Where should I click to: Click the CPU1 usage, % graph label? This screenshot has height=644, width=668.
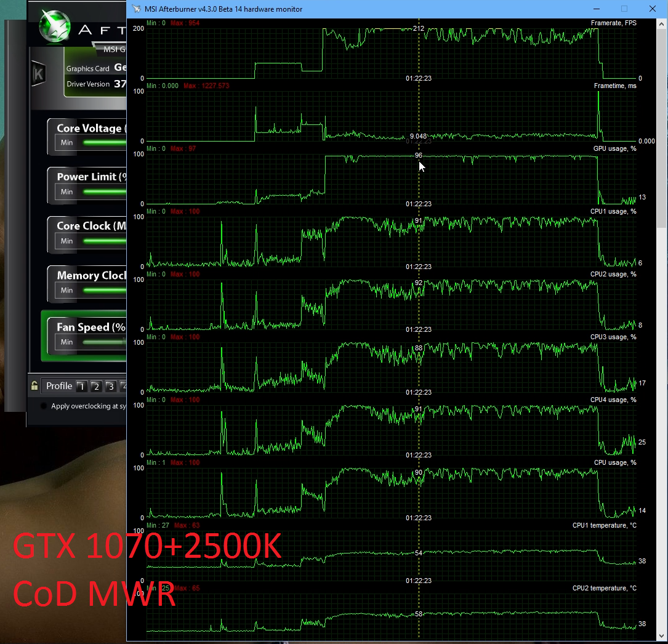(613, 212)
